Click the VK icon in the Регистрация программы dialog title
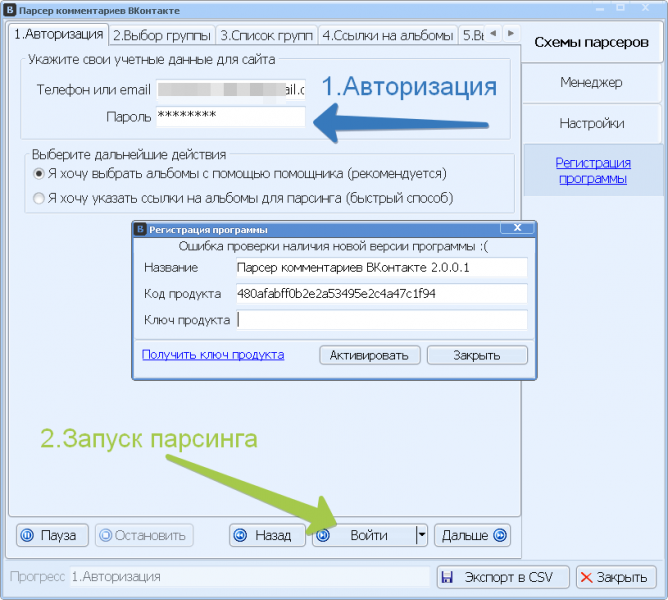 tap(140, 230)
